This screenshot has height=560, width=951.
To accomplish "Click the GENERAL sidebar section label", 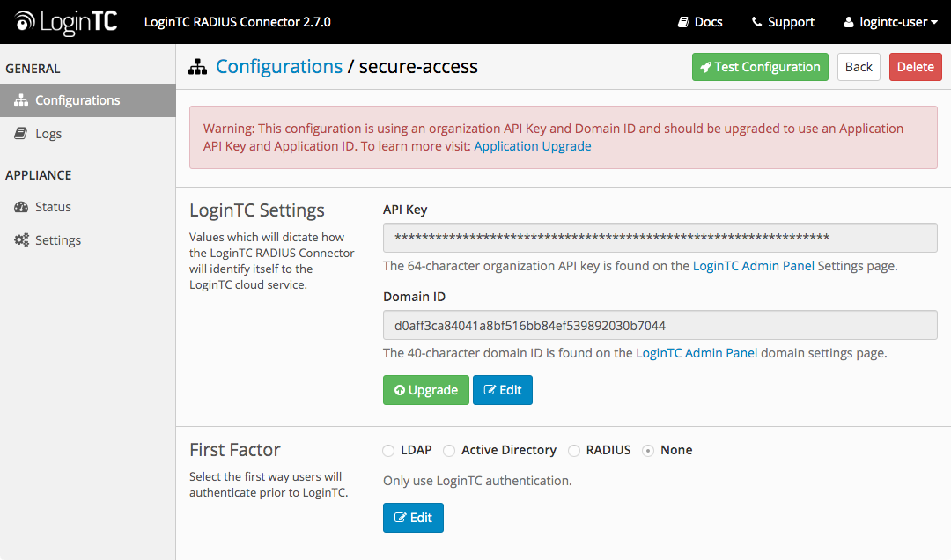I will pyautogui.click(x=33, y=69).
